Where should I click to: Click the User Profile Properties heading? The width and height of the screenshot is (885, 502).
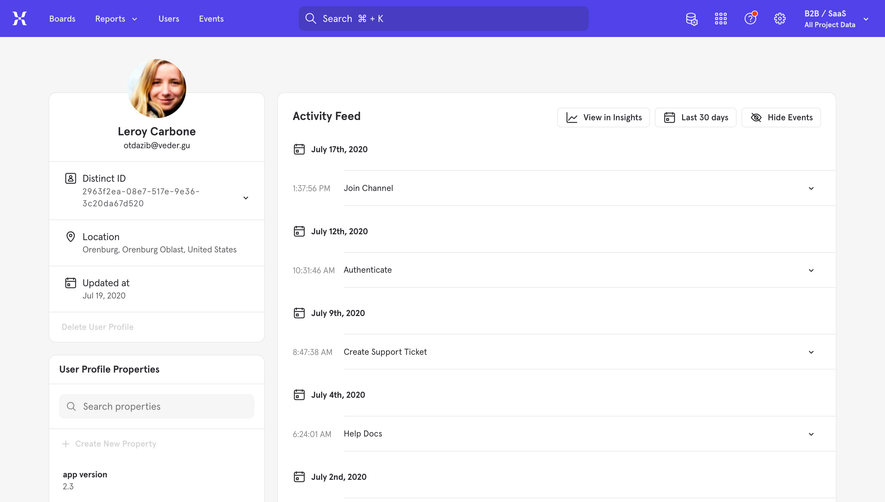click(x=109, y=369)
